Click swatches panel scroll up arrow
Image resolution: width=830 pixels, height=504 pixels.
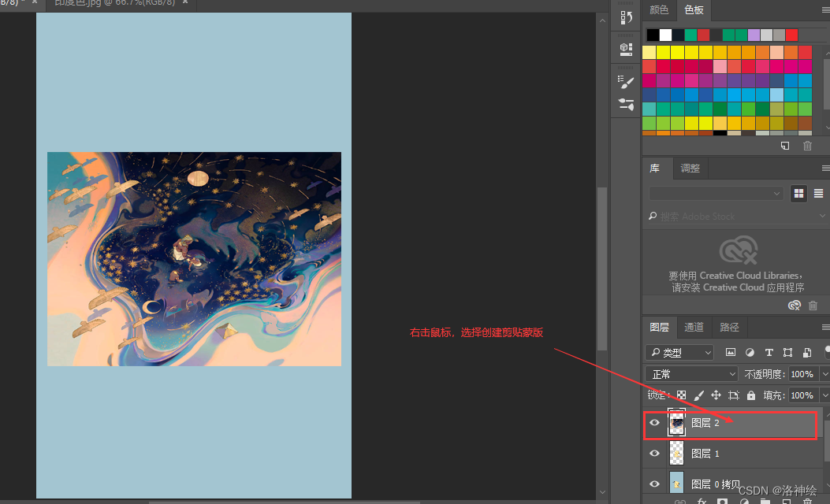pos(827,54)
